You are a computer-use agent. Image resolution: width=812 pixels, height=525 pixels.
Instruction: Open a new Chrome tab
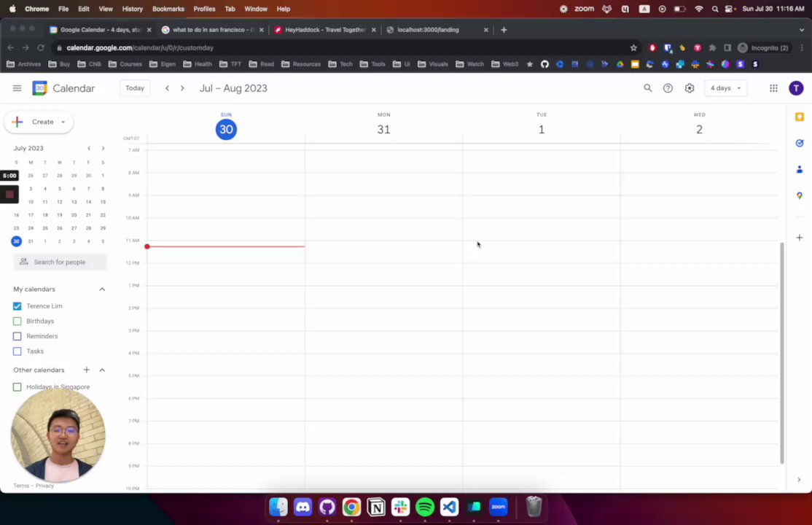(504, 30)
